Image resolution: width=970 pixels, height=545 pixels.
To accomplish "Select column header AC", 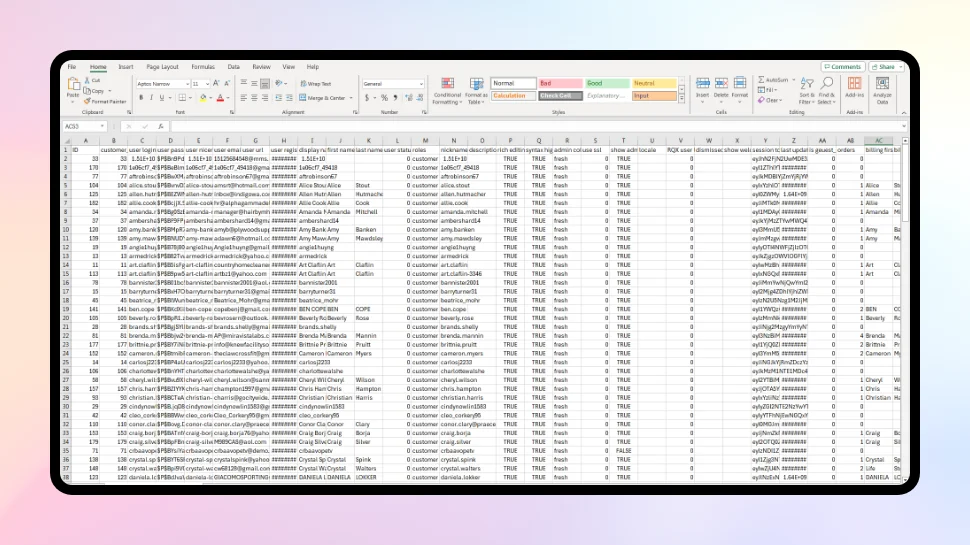I will [x=878, y=140].
